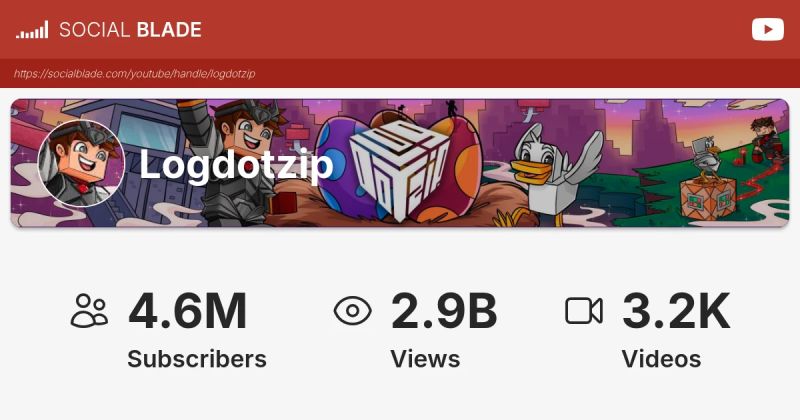Open the socialblade.com logdotzip URL link
This screenshot has height=420, width=800.
(x=134, y=73)
